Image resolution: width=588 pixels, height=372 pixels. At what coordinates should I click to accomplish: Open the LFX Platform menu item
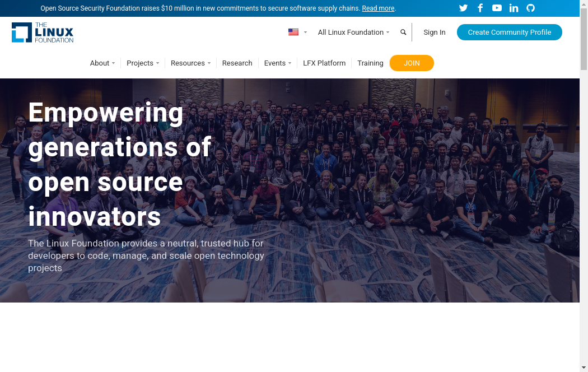324,63
